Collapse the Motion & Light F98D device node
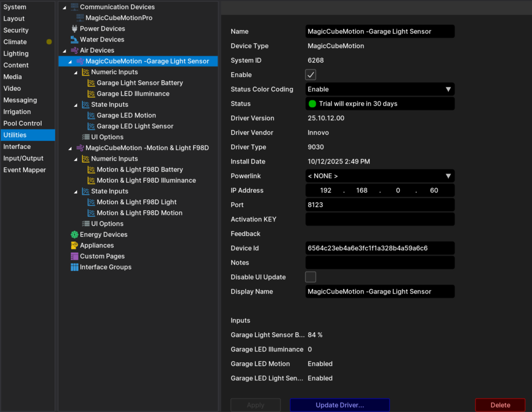The image size is (532, 412). click(70, 149)
